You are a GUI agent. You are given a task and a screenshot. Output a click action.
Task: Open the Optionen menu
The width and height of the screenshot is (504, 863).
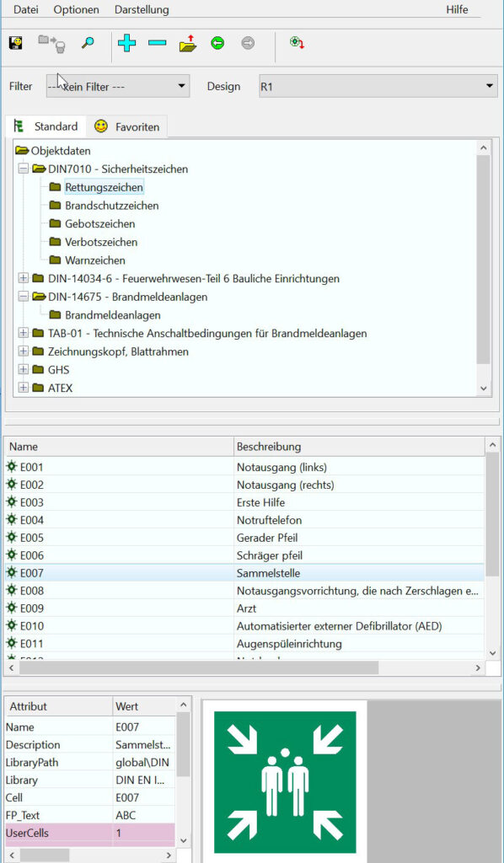tap(77, 10)
